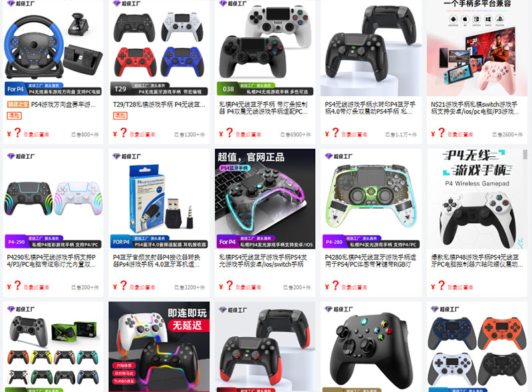Click the red login-to-view price on steering wheel item
Screen dimensions: 532x392
[36, 135]
